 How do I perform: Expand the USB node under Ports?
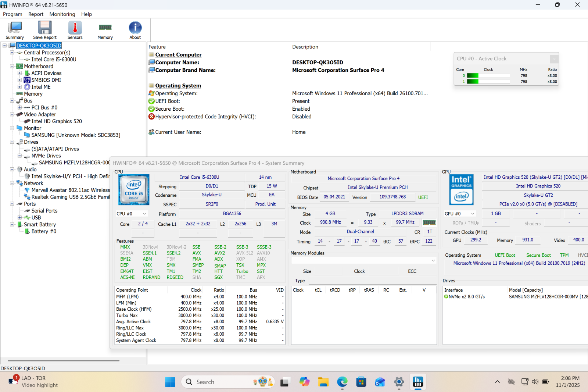click(20, 218)
